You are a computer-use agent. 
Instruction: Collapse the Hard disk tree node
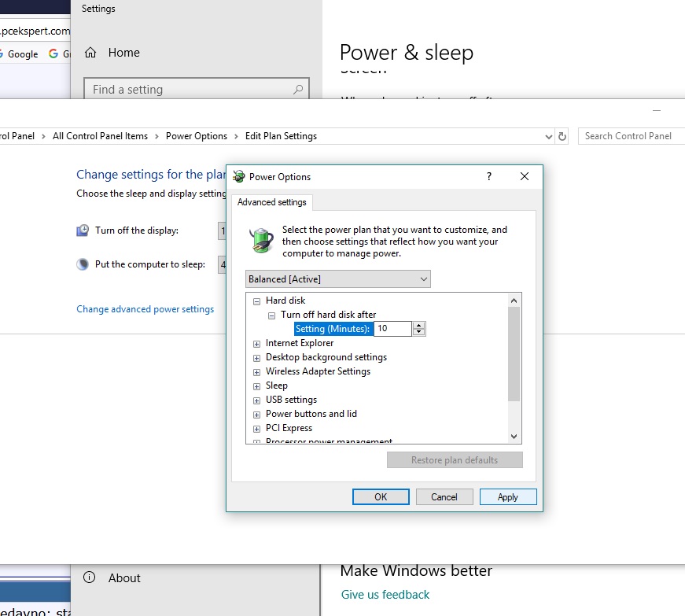pyautogui.click(x=256, y=301)
